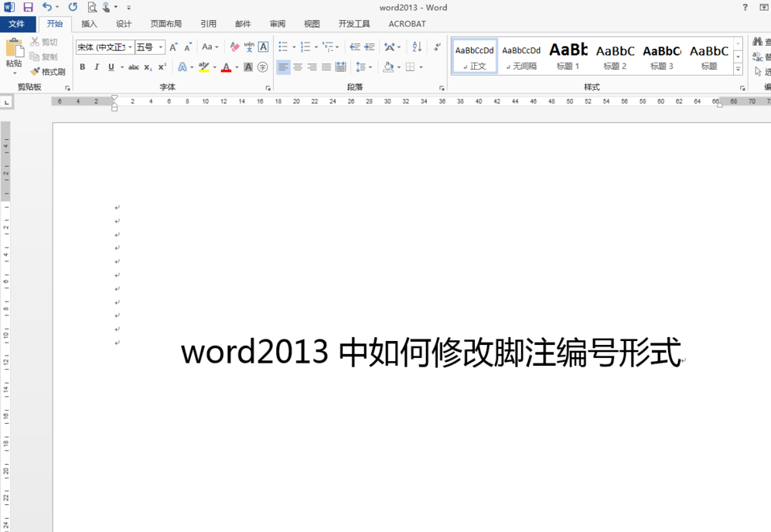
Task: Toggle Italic formatting
Action: [x=97, y=66]
